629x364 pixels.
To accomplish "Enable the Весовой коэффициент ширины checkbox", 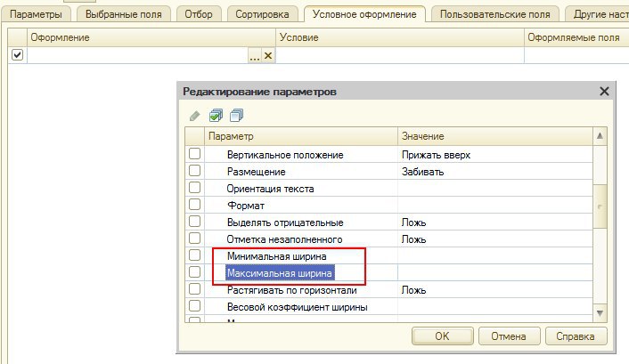I will coord(194,306).
